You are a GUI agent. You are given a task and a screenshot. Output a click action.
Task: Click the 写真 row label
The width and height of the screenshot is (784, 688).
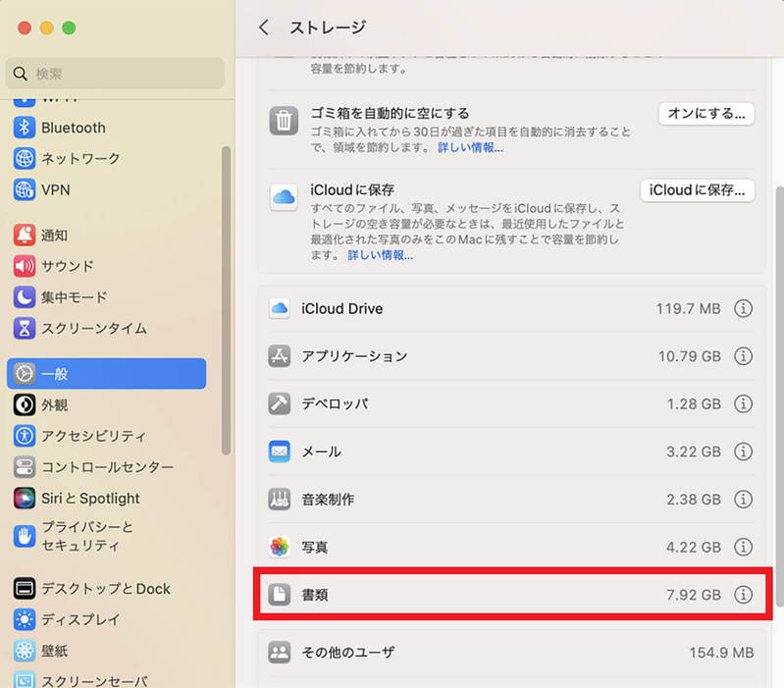pos(315,547)
